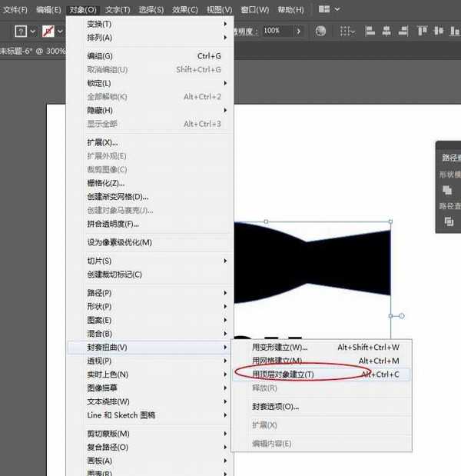Click 封套选项(O)... entry
461x476 pixels.
[275, 406]
